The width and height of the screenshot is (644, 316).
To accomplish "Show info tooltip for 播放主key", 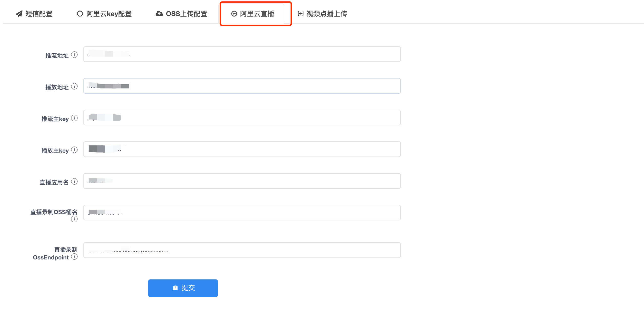I will point(74,150).
